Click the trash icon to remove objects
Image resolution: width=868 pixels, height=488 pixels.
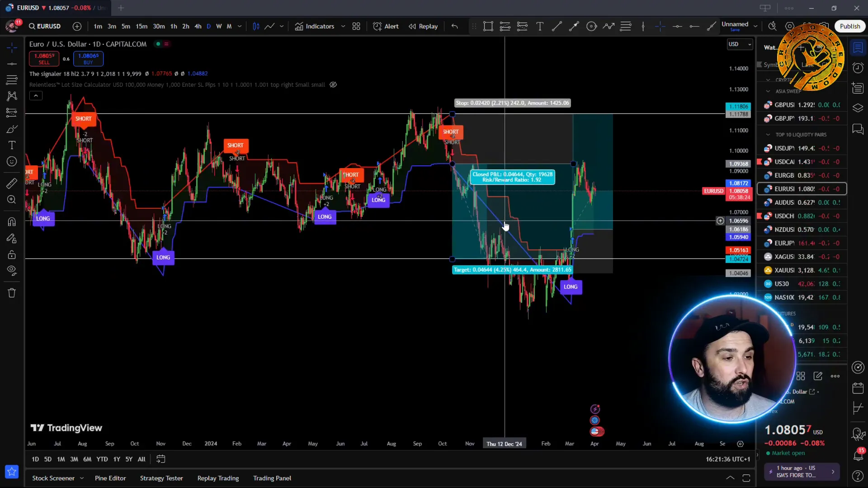(x=12, y=293)
